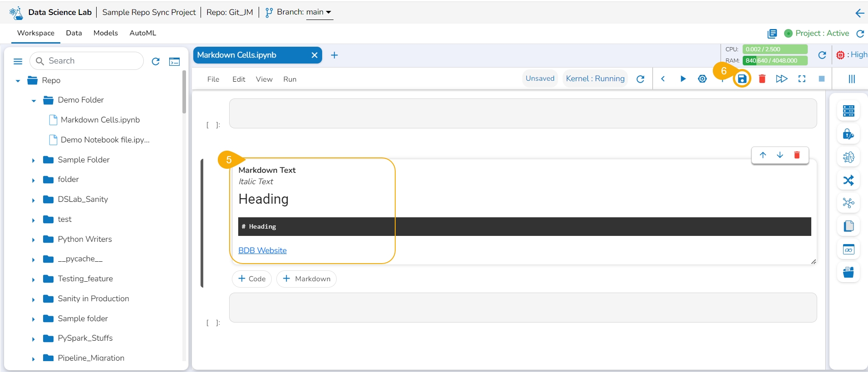868x372 pixels.
Task: Delete the cell using the toolbar trash icon
Action: [762, 79]
